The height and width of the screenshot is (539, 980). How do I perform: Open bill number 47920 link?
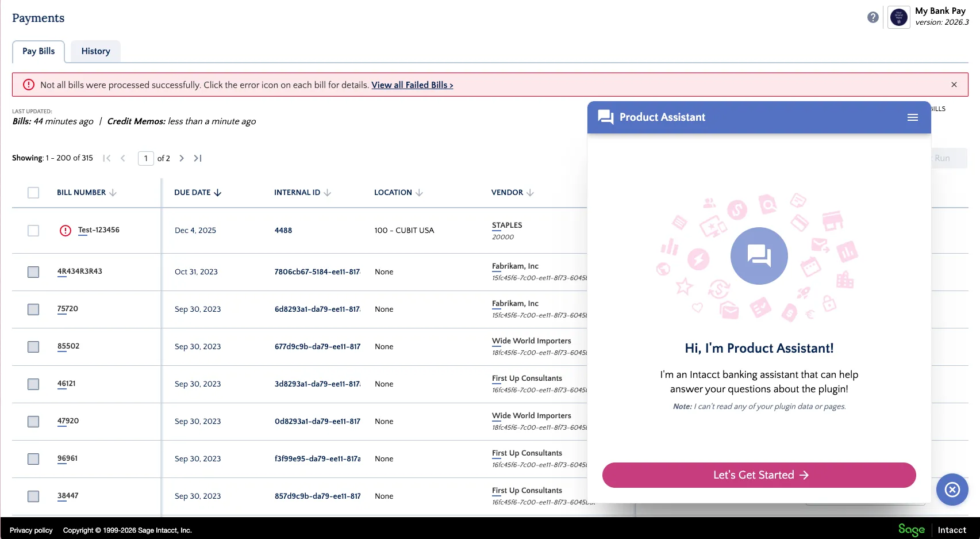[x=68, y=421]
